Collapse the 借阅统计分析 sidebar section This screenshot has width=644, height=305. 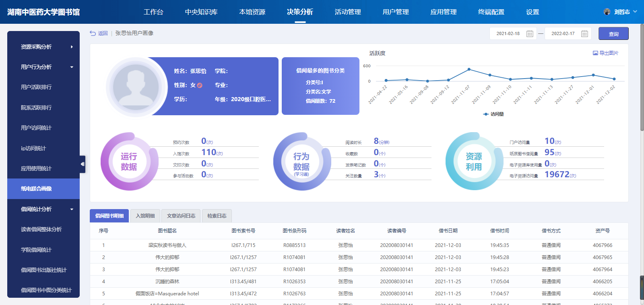pos(72,209)
